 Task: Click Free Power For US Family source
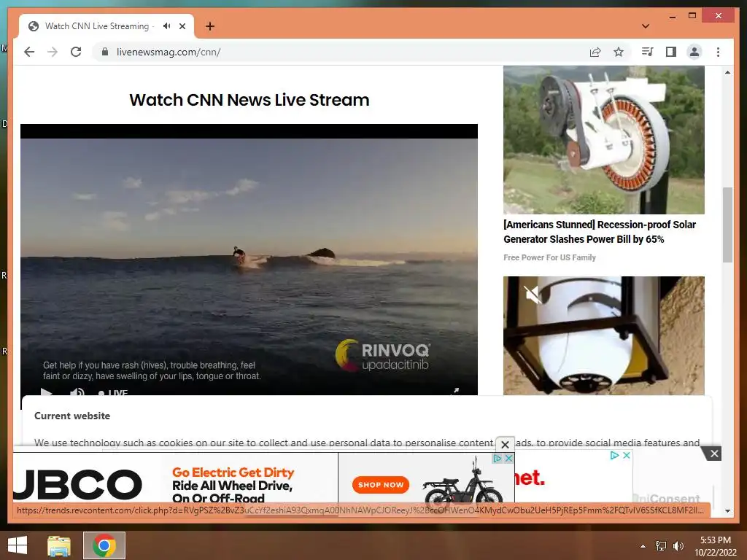click(550, 257)
